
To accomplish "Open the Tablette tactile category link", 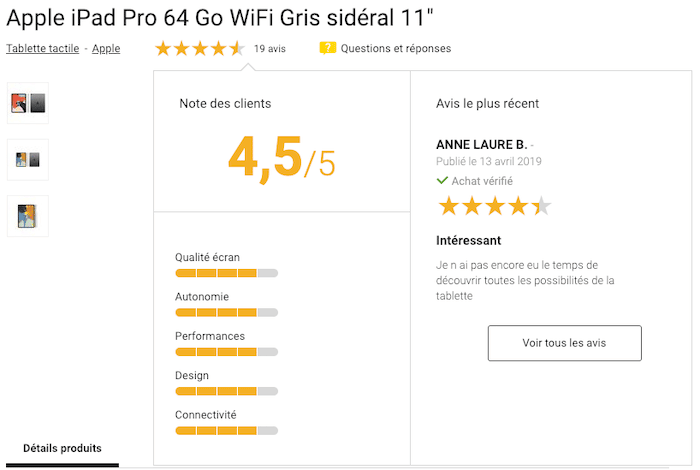I will pos(42,48).
